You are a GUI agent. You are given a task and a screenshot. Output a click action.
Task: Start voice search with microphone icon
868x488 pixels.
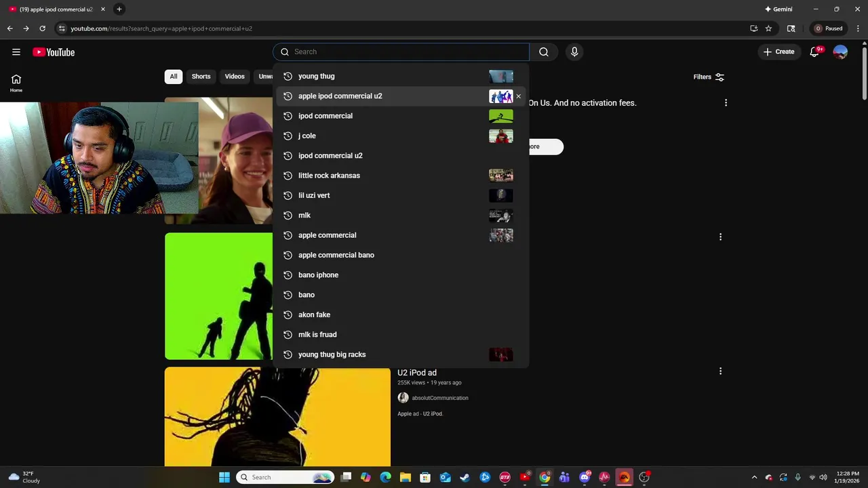[x=574, y=52]
